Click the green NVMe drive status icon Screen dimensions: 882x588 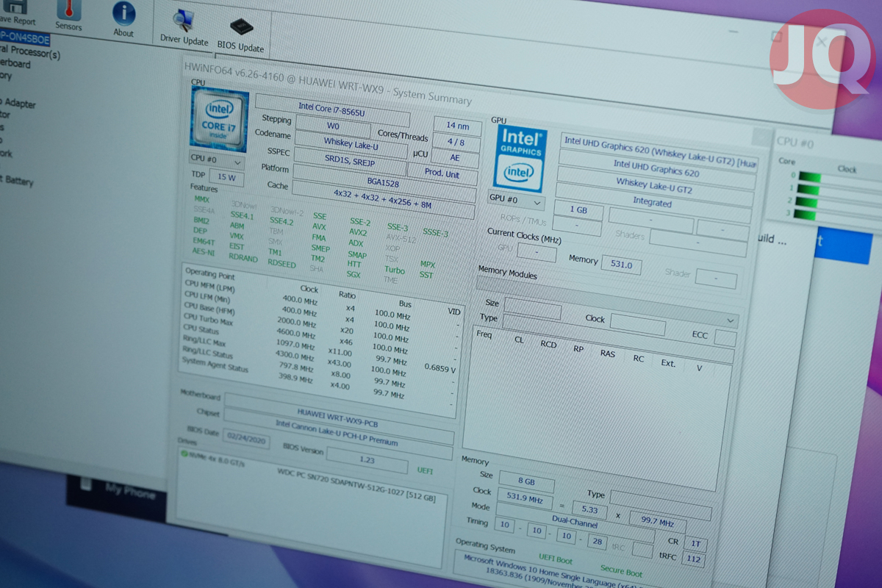pos(184,453)
